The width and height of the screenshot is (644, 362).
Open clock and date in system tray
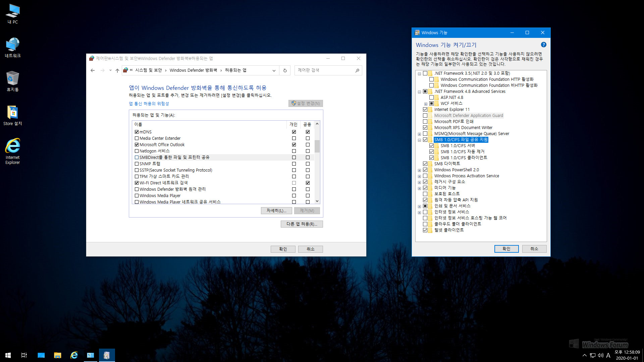[627, 355]
